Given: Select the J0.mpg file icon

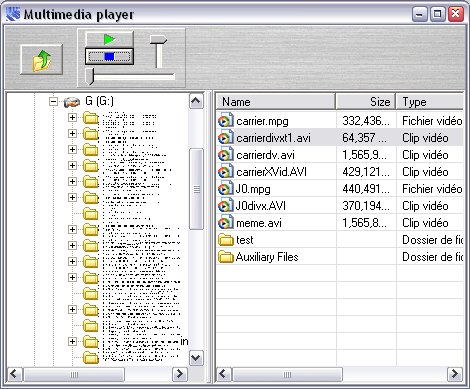Looking at the screenshot, I should pyautogui.click(x=226, y=188).
